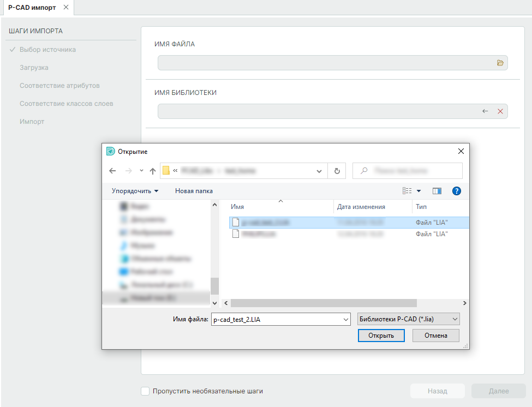532x407 pixels.
Task: Click the file name input field with p-cad_test_2.LIA
Action: coord(276,319)
